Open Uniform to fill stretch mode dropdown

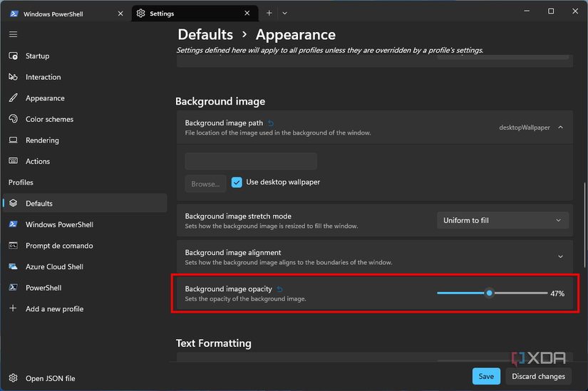[x=502, y=221]
